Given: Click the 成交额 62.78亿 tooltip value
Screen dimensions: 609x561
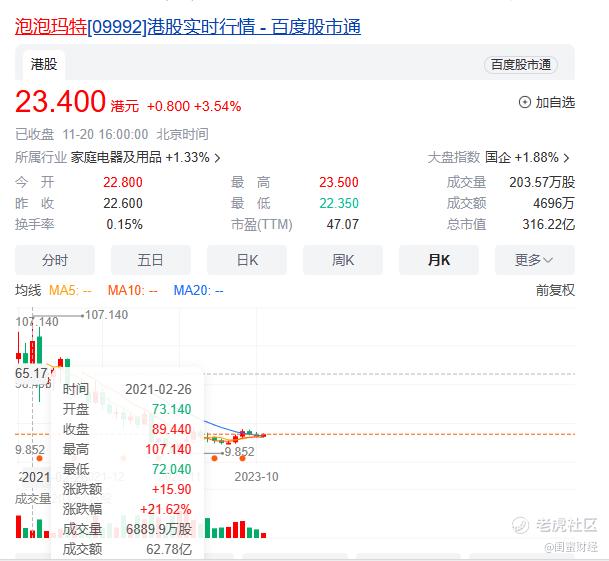Looking at the screenshot, I should pyautogui.click(x=169, y=549).
